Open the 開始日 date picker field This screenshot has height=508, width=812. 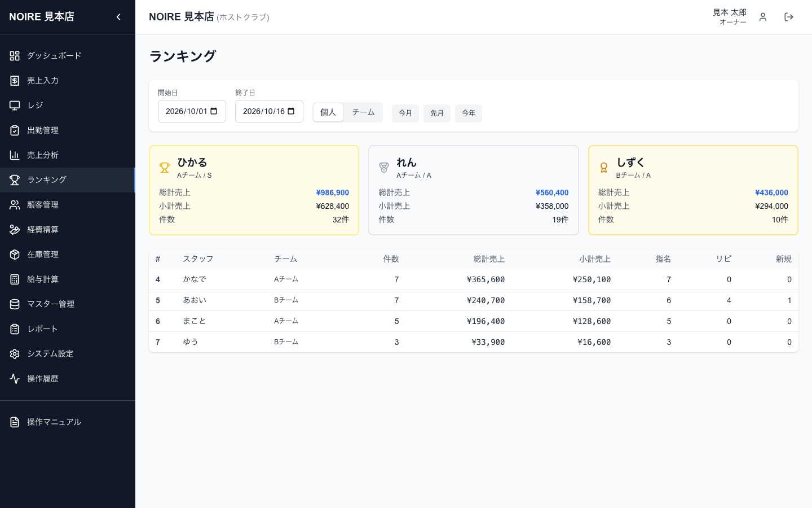[192, 111]
